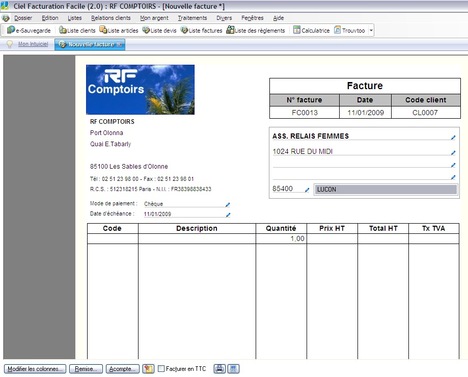The width and height of the screenshot is (468, 377).
Task: Click the print icon in bottom bar
Action: 219,369
